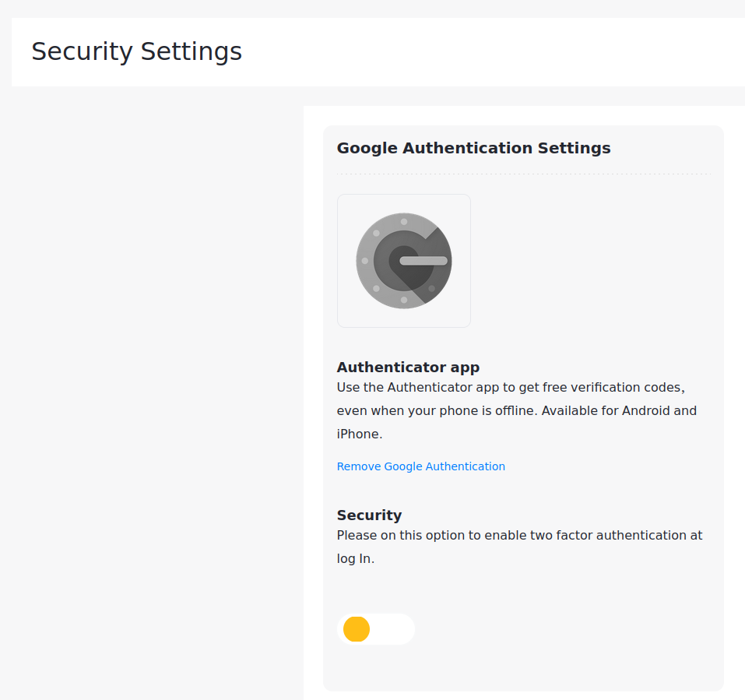Enable the two factor authentication toggle
Image resolution: width=745 pixels, height=700 pixels.
(375, 629)
